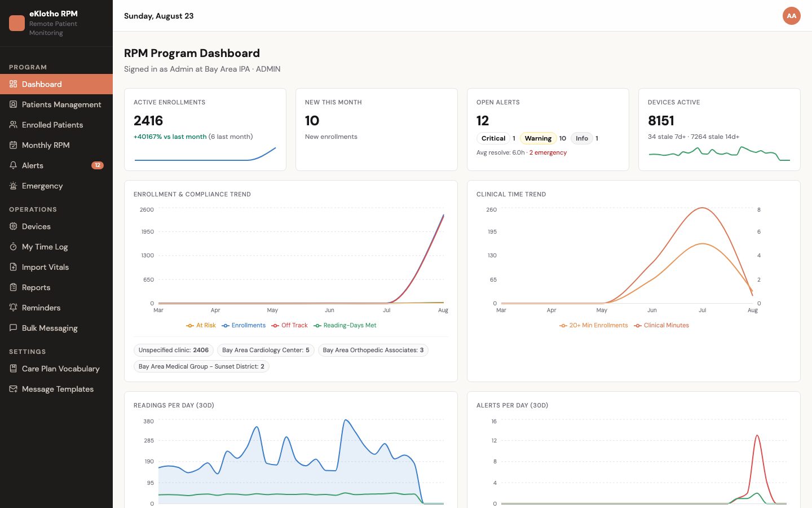Navigate to Monthly RPM
812x508 pixels.
[x=56, y=145]
